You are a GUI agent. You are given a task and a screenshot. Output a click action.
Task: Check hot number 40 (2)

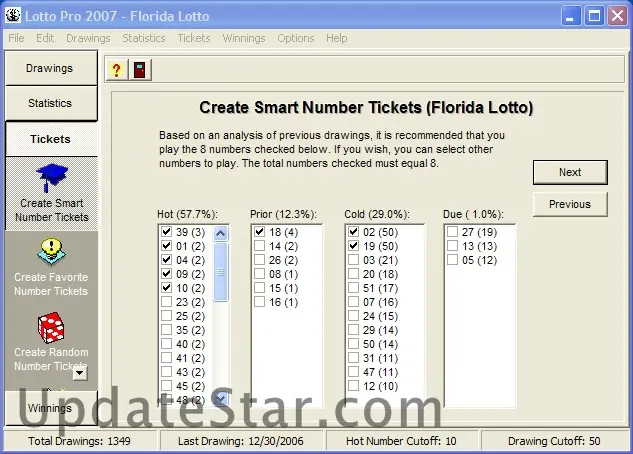coord(166,343)
